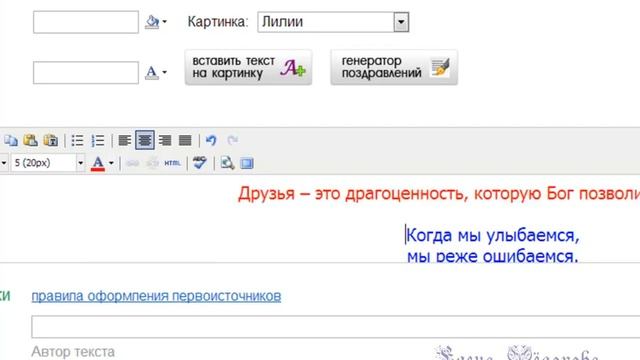Viewport: 640px width, 360px height.
Task: Toggle fullscreen editor mode
Action: [x=247, y=163]
